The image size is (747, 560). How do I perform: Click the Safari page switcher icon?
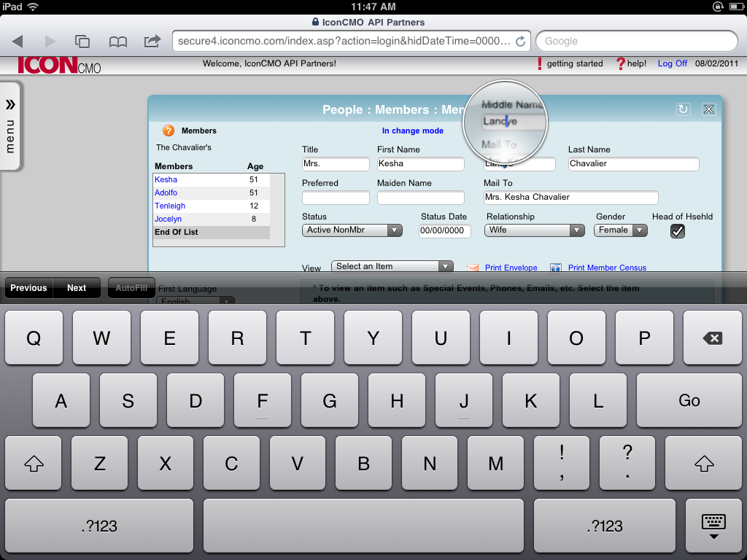click(82, 41)
